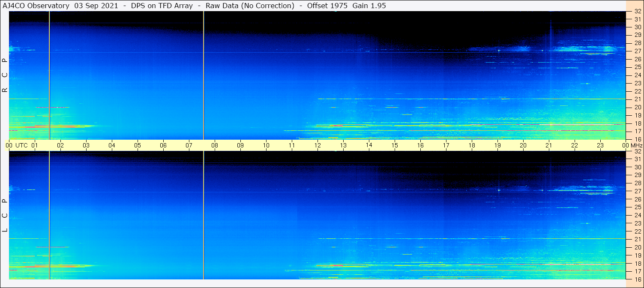Click the RCP panel 27 MHz scale label

coord(638,51)
